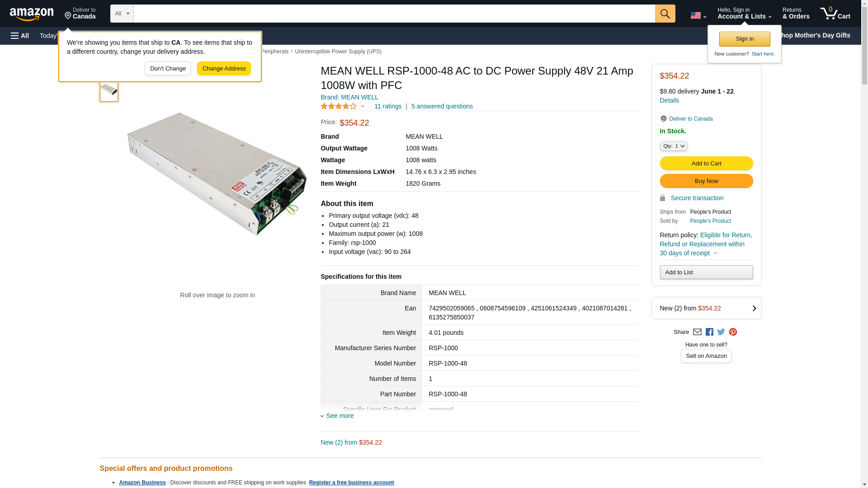This screenshot has width=868, height=488.
Task: Open the All hamburger menu
Action: point(20,36)
